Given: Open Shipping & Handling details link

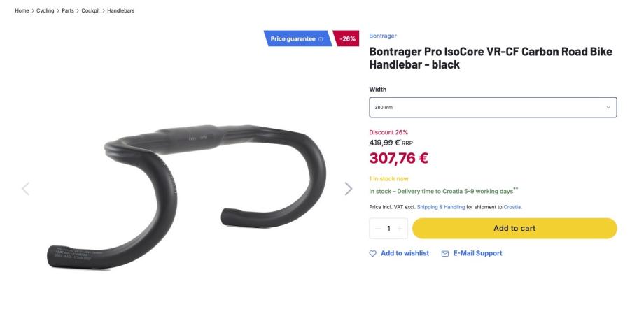Looking at the screenshot, I should [441, 207].
